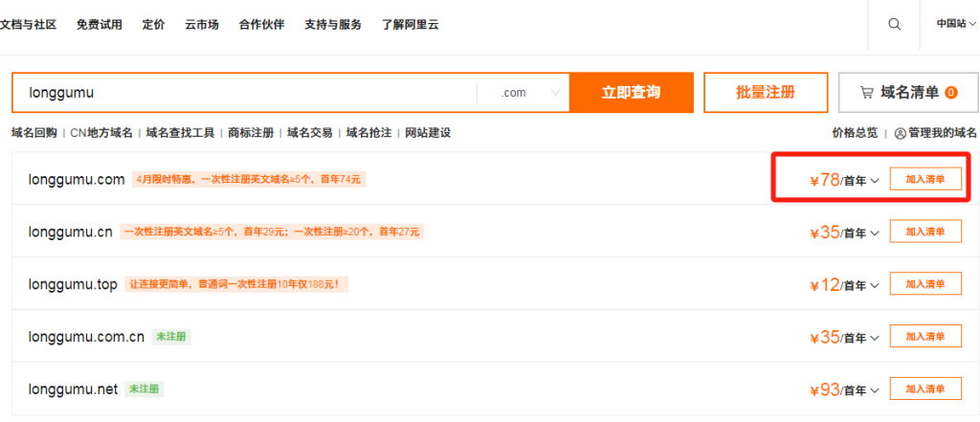Screen dimensions: 980x422
Task: Click the 批量注册 button
Action: coord(766,93)
